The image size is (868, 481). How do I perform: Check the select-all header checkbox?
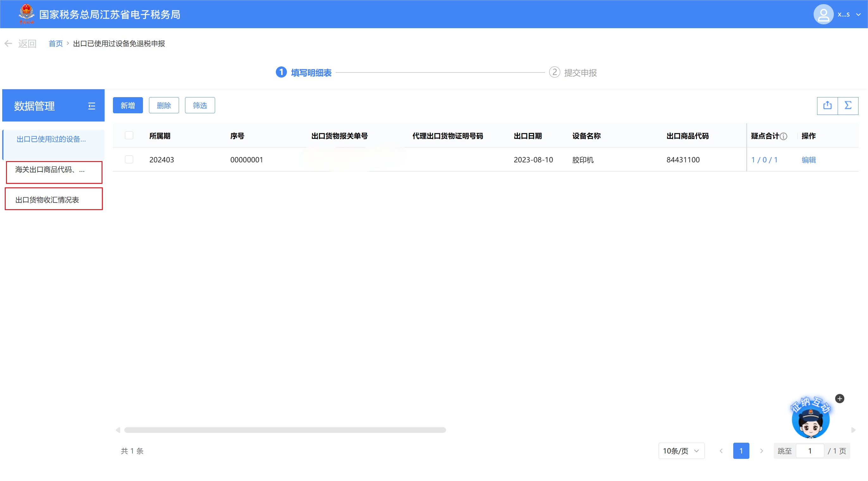click(x=129, y=135)
